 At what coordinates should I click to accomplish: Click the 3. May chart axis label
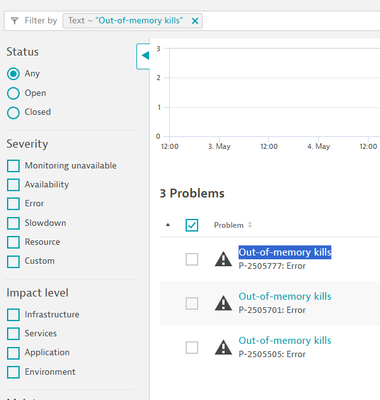coord(219,146)
